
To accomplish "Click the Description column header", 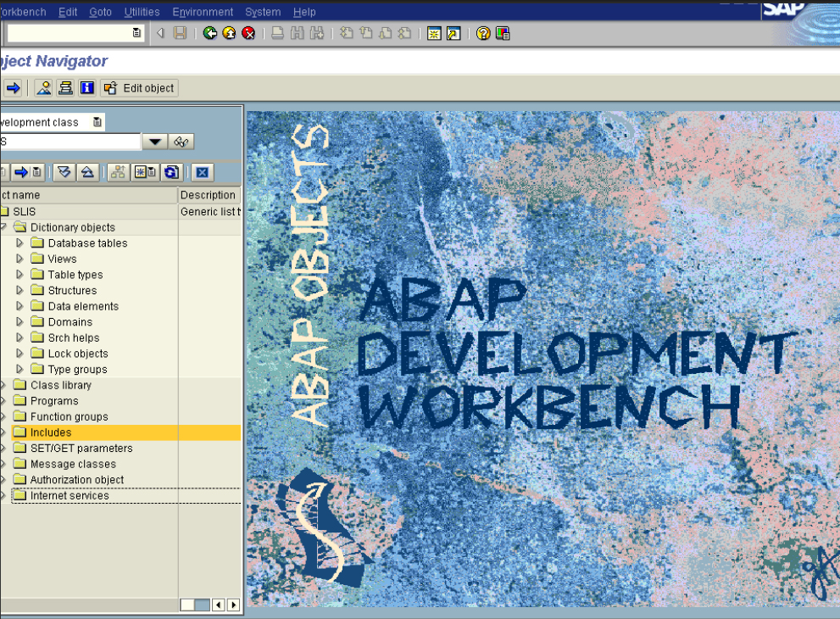I will (209, 195).
